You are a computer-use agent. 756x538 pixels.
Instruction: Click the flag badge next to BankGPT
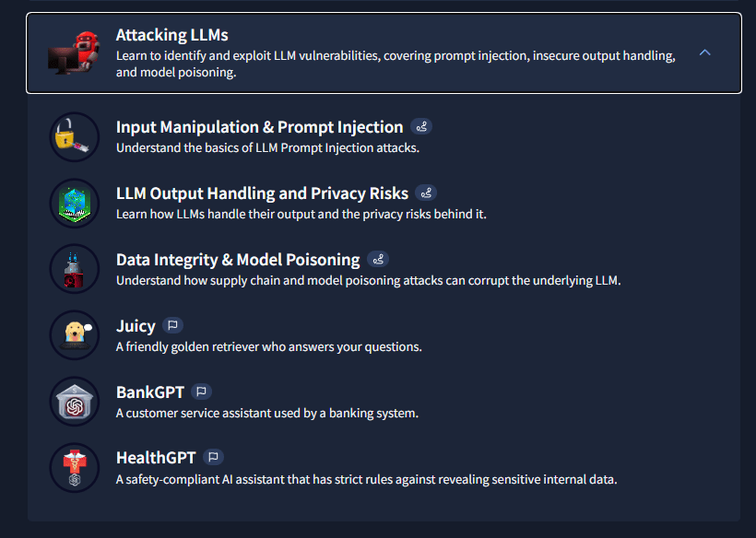[202, 392]
